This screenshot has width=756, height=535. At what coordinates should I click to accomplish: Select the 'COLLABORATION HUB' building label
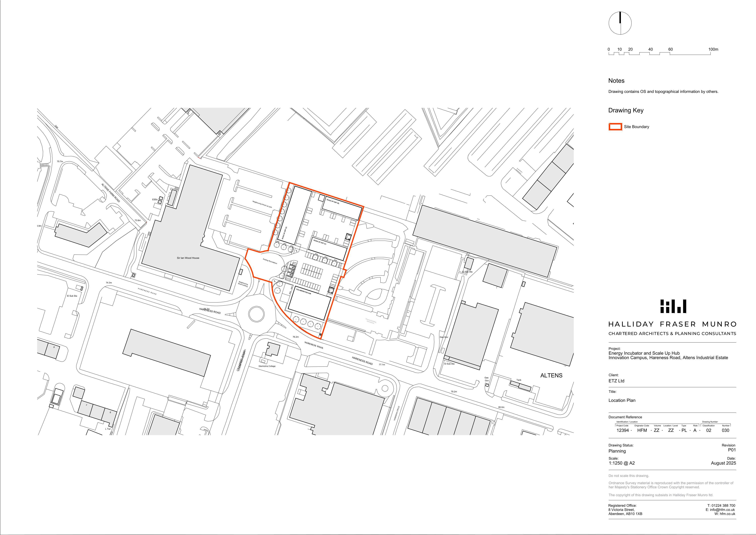(x=303, y=291)
